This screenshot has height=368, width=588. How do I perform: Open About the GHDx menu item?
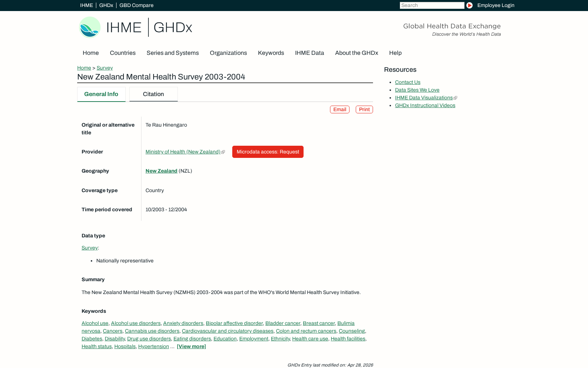356,53
